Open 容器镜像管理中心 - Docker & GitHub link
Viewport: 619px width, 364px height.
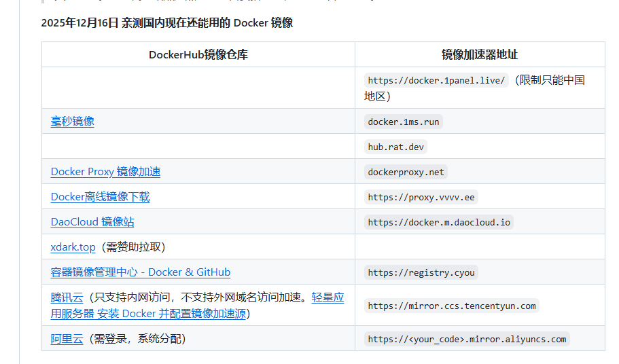[x=140, y=272]
